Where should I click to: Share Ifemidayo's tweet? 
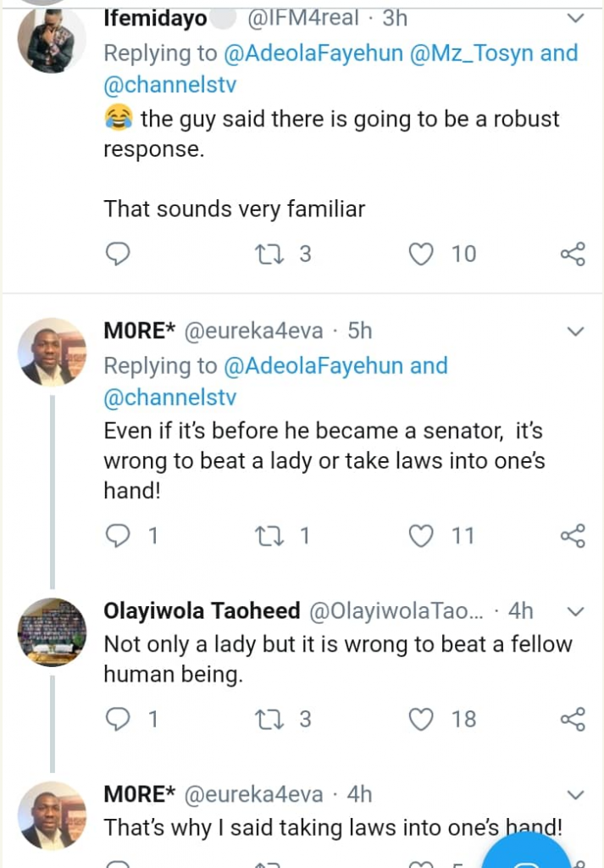(573, 253)
